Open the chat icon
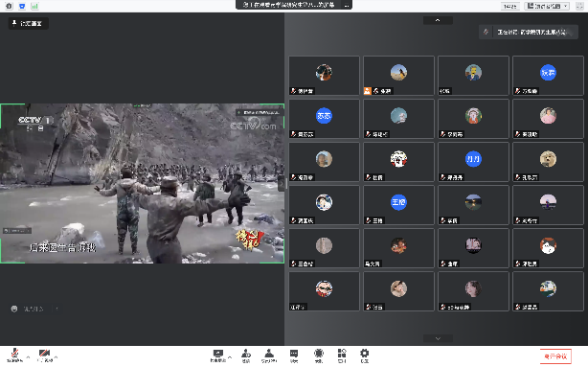The image size is (588, 367). [x=294, y=356]
